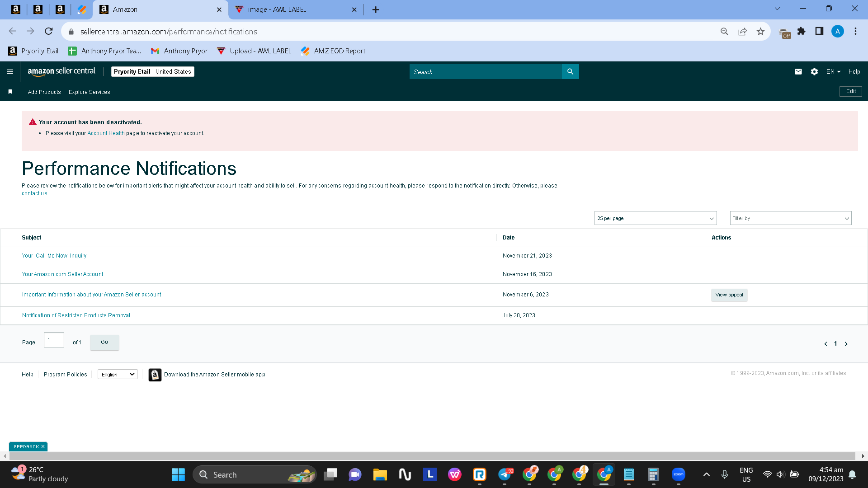Viewport: 868px width, 488px height.
Task: Open Notification of Restricted Products Removal
Action: click(x=76, y=315)
